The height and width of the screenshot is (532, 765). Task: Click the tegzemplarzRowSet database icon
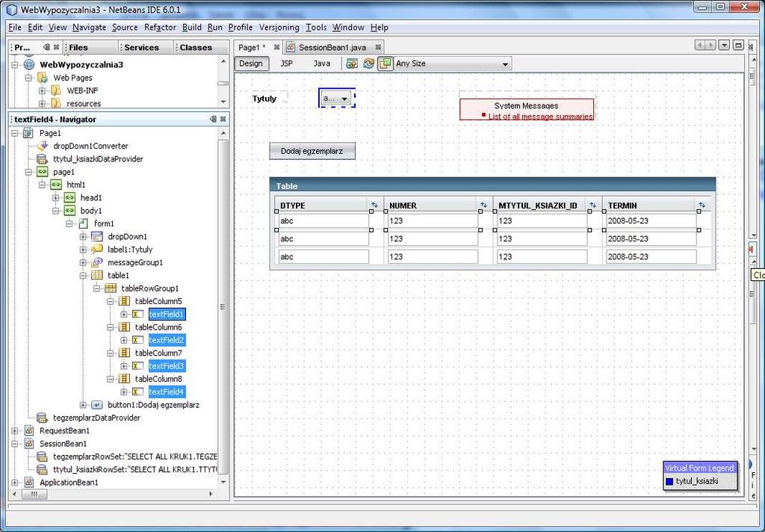pos(42,457)
